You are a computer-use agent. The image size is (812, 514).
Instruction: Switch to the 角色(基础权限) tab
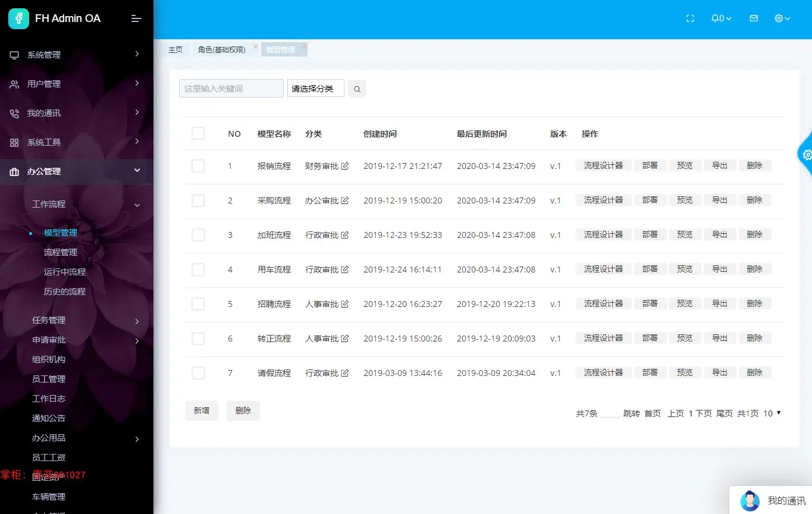coord(222,50)
